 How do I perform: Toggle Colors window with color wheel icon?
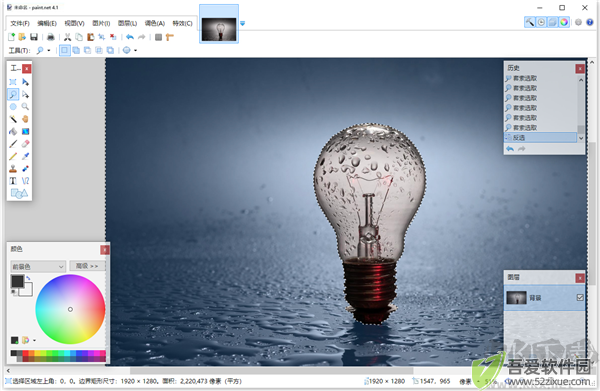point(564,22)
